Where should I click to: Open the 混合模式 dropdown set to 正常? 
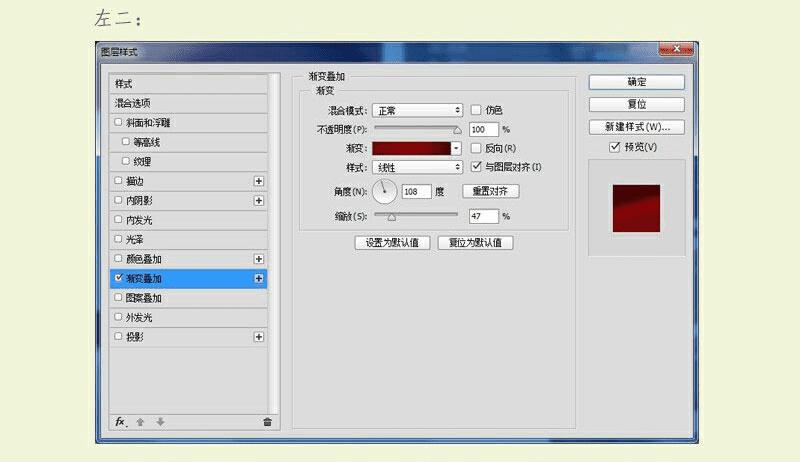[417, 110]
